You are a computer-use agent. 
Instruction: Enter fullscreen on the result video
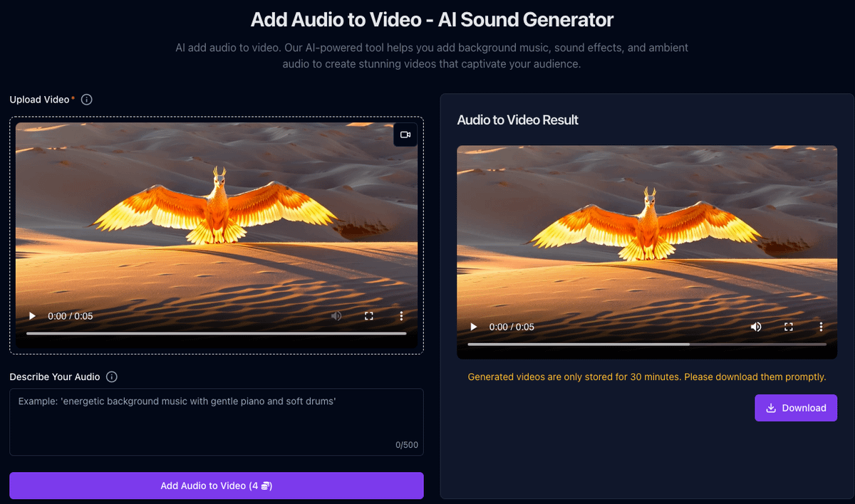coord(789,327)
